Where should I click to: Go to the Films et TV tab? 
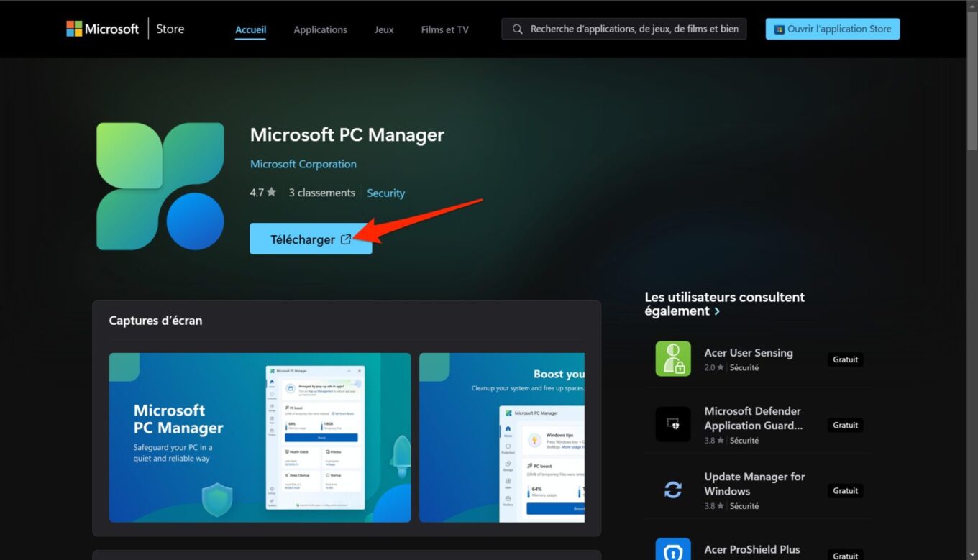[444, 29]
